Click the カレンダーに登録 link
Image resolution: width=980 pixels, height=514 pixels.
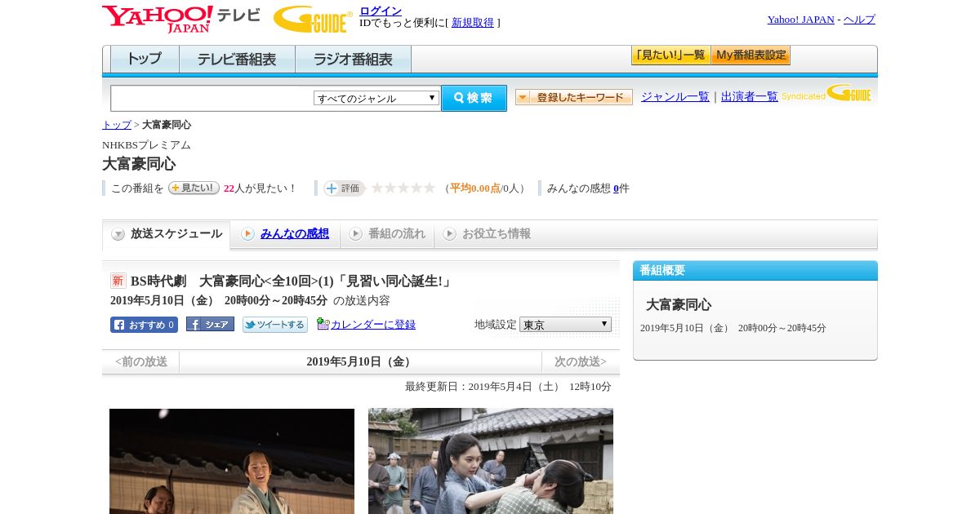[x=373, y=325]
